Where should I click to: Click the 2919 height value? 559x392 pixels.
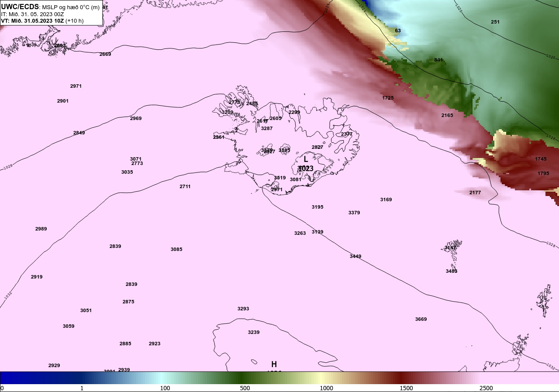point(37,277)
